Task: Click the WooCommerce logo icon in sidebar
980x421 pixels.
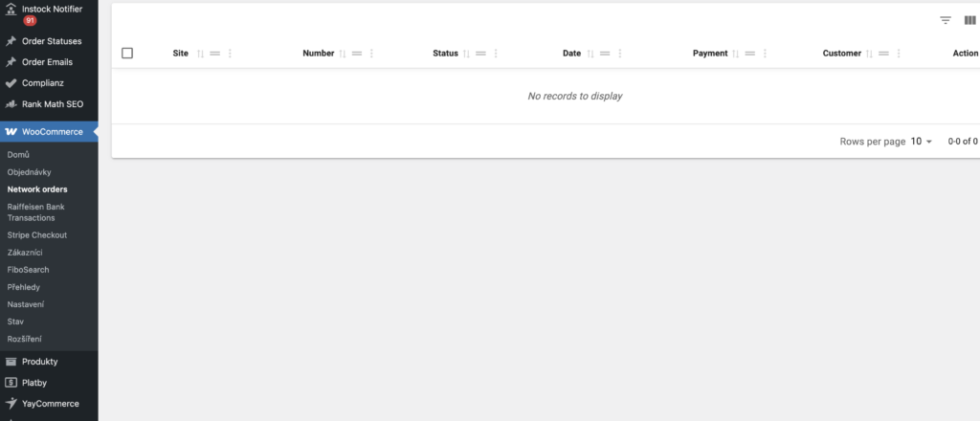Action: point(11,132)
